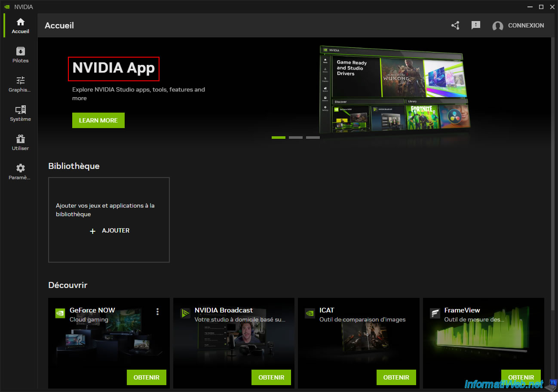Click the Accueil page title
The image size is (558, 392).
pyautogui.click(x=59, y=25)
